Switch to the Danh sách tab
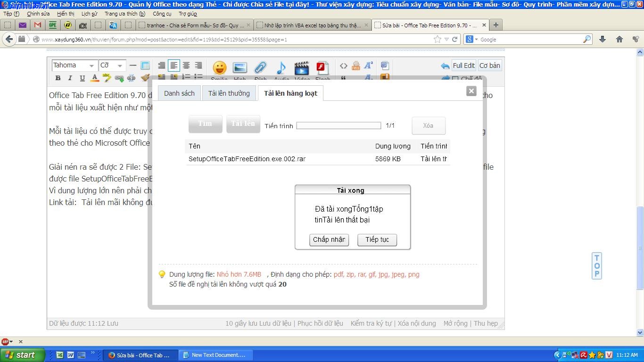 (x=179, y=93)
